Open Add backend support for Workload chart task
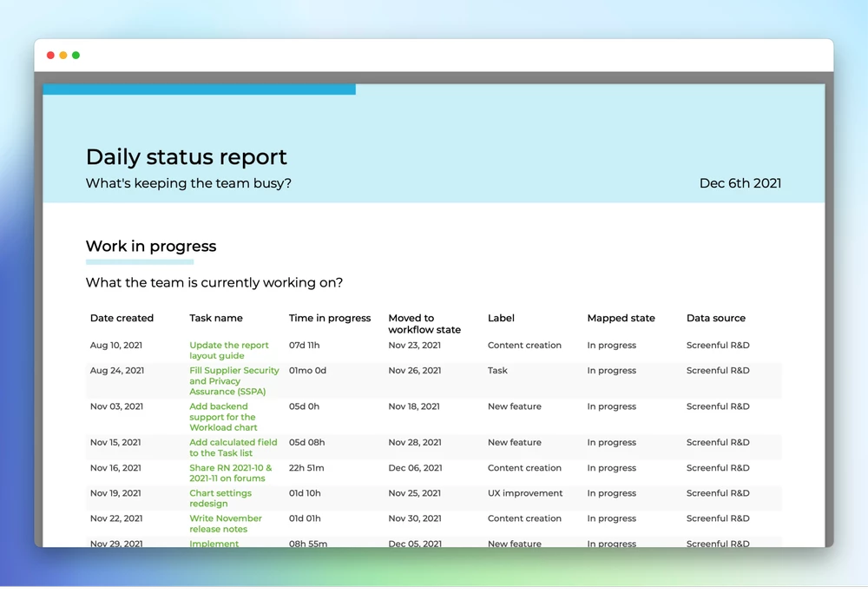 223,417
